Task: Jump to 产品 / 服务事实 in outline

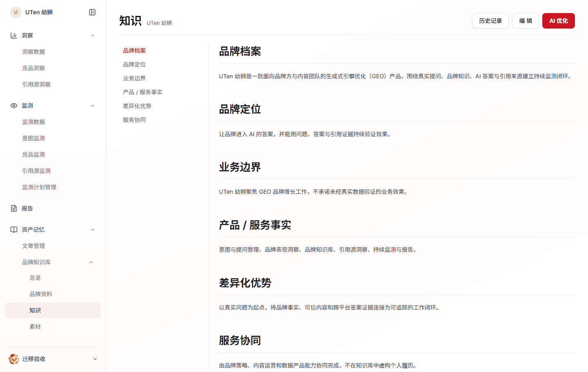Action: click(143, 92)
